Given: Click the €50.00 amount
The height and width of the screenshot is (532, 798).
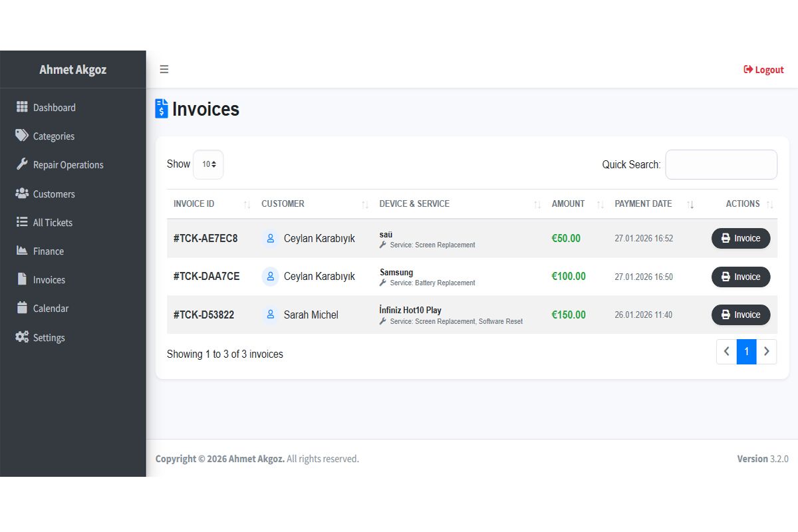Looking at the screenshot, I should [x=566, y=238].
